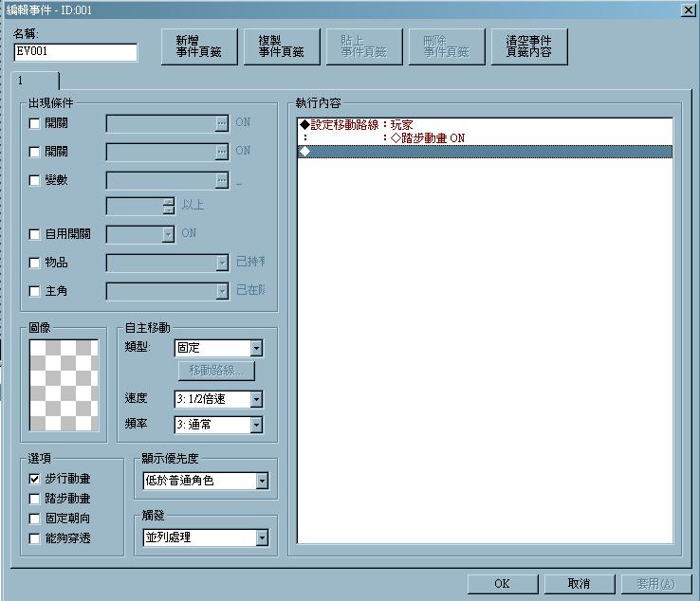Check the 固定朝向 option
Viewport: 700px width, 601px height.
[x=34, y=519]
